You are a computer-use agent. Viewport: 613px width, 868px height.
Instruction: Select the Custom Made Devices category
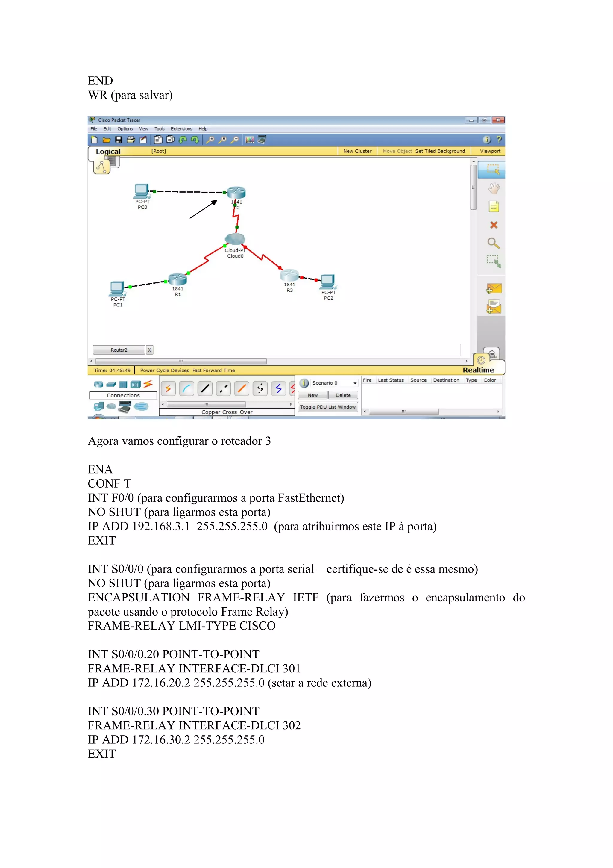(x=125, y=407)
